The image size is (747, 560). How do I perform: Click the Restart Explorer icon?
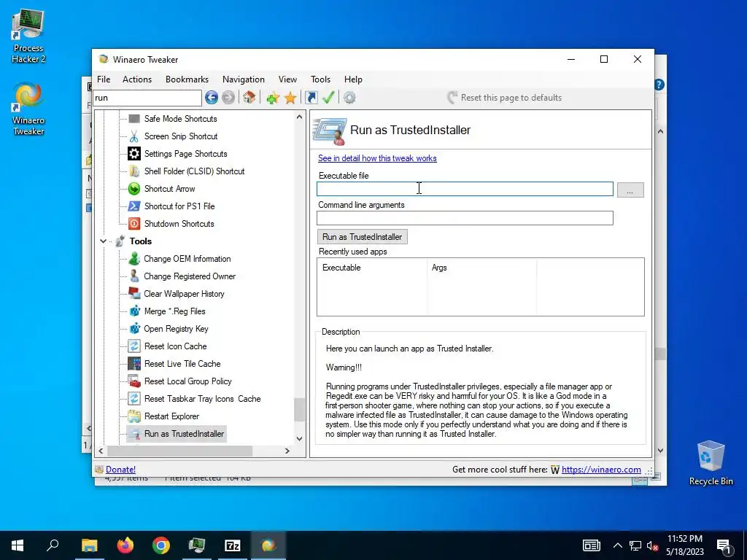[x=134, y=416]
